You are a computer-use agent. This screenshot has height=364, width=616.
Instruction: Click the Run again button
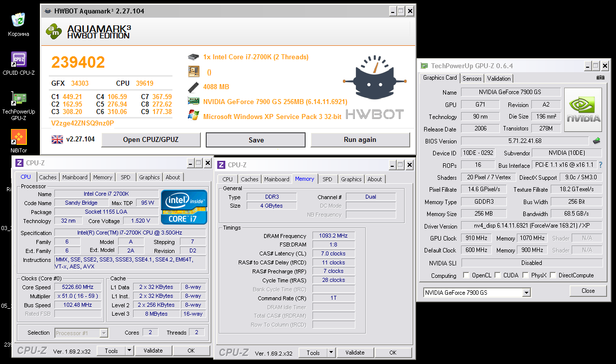[360, 140]
